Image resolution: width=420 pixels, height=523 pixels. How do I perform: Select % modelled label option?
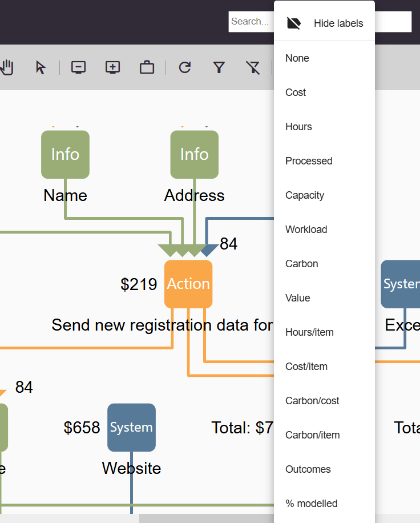coord(324,504)
